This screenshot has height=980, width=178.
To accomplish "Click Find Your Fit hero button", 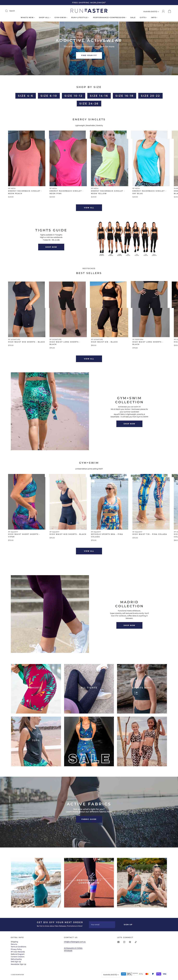I will coord(89,55).
